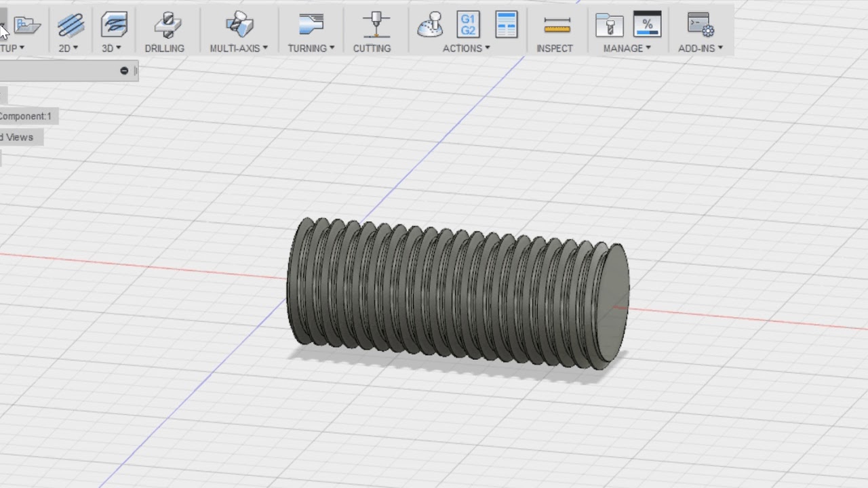
Task: Click the New Setup folder icon
Action: tap(27, 25)
